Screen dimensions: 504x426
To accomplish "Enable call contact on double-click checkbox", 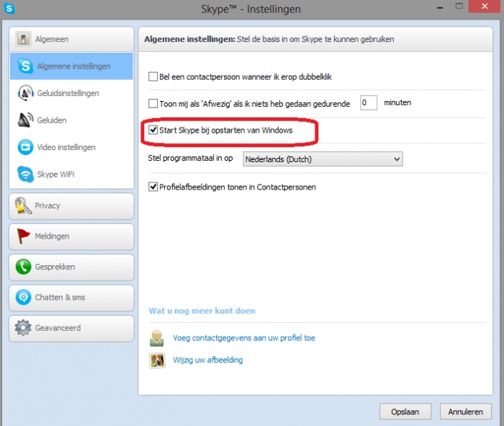I will 153,76.
